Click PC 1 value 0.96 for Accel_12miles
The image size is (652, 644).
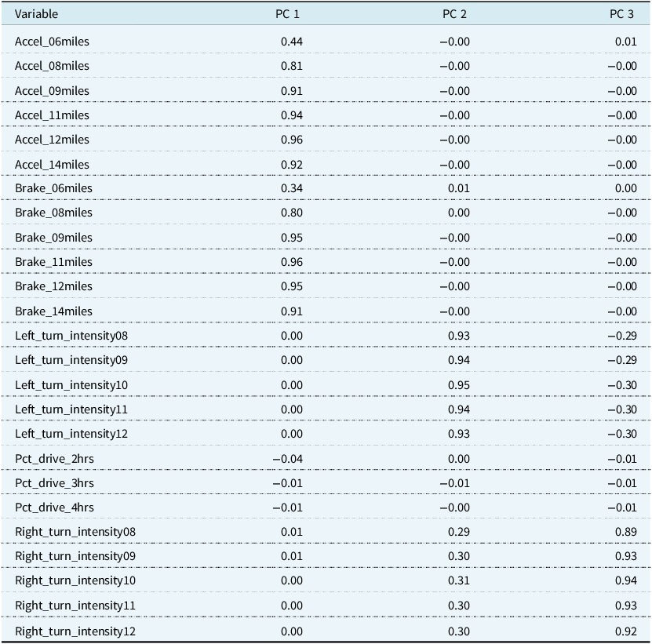[x=292, y=140]
